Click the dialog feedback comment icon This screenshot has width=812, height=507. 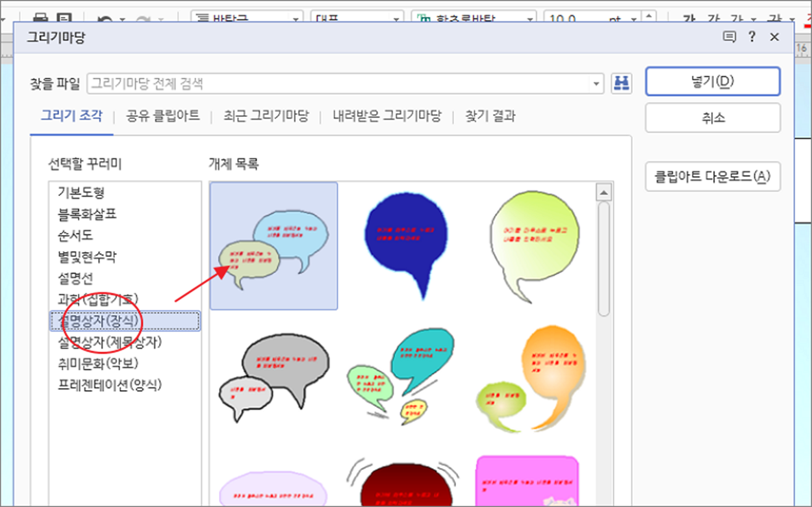(730, 37)
